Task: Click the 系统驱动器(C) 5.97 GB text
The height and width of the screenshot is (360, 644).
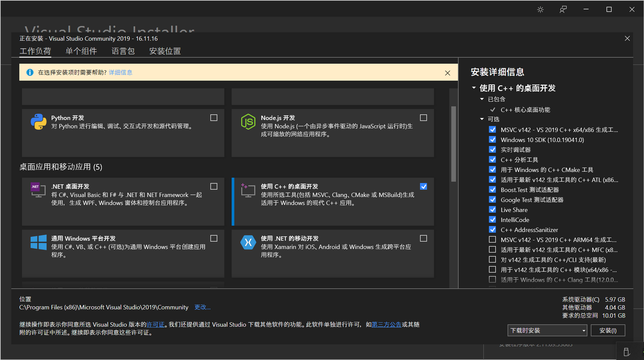Action: coord(594,300)
